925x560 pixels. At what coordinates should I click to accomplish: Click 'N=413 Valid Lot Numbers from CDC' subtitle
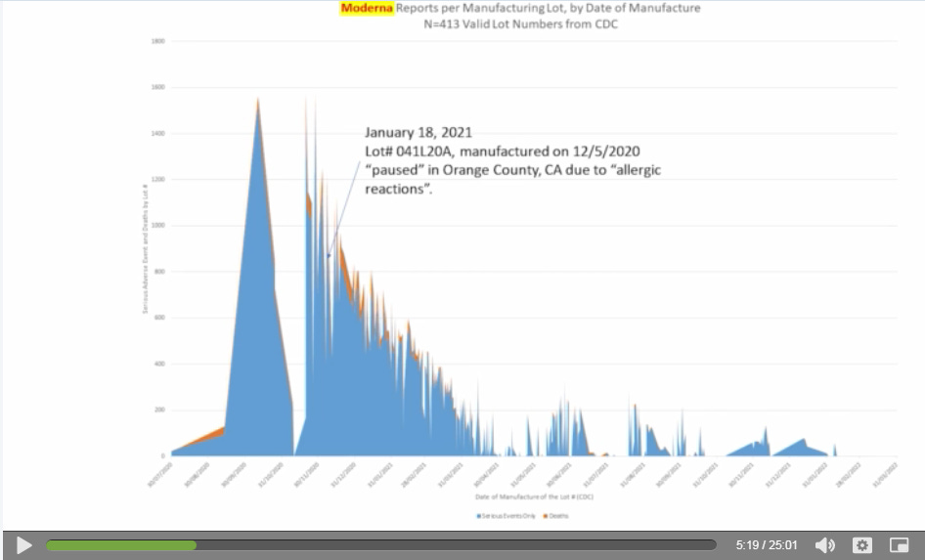pyautogui.click(x=520, y=24)
